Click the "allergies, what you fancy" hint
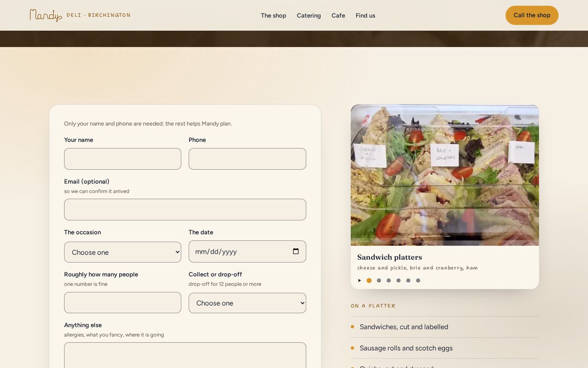 114,334
